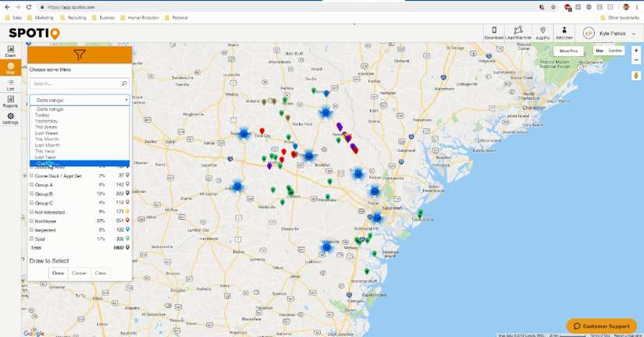Click the browser back arrow
Screen dimensions: 644x337
coord(7,7)
